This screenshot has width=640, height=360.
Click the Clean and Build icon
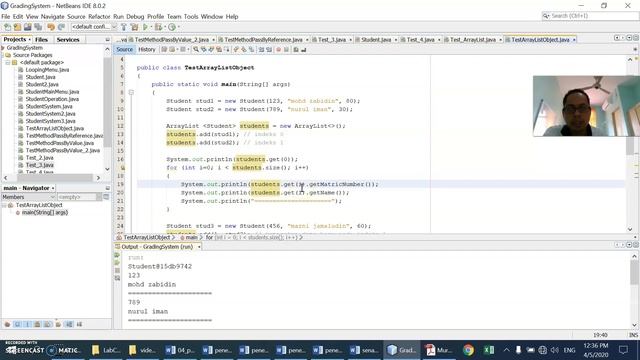click(134, 27)
